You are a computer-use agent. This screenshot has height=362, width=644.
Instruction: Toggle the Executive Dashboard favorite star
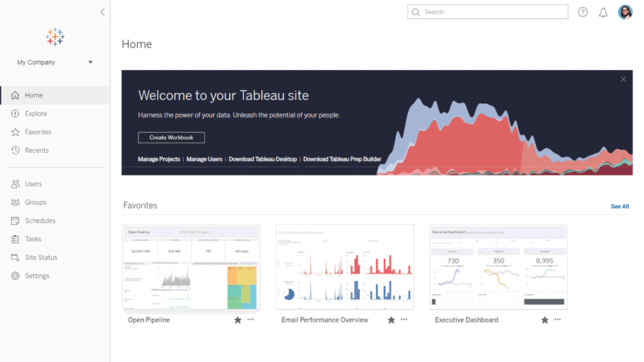pyautogui.click(x=544, y=320)
